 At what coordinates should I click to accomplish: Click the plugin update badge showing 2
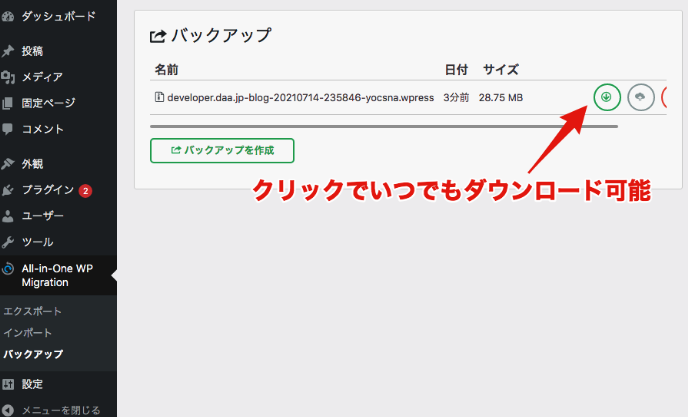tap(86, 191)
